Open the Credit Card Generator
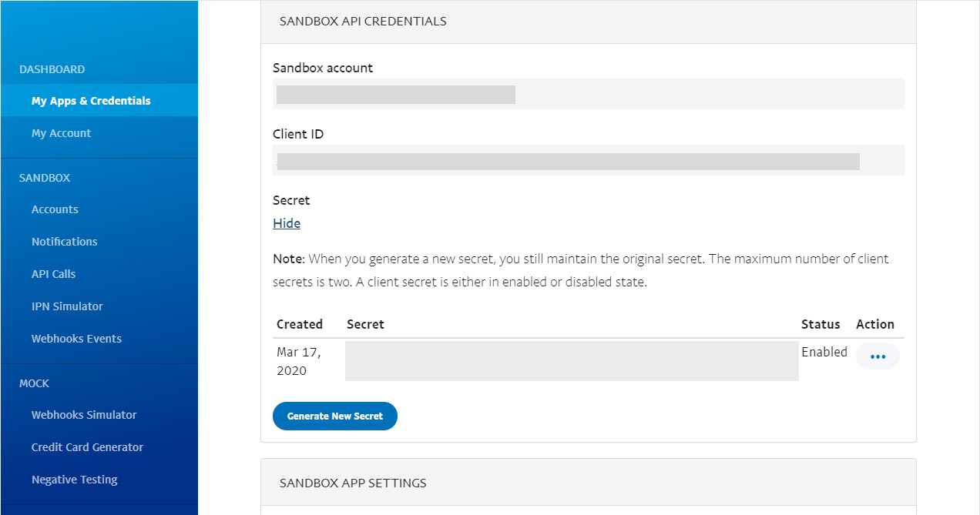Viewport: 980px width, 515px height. 87,446
